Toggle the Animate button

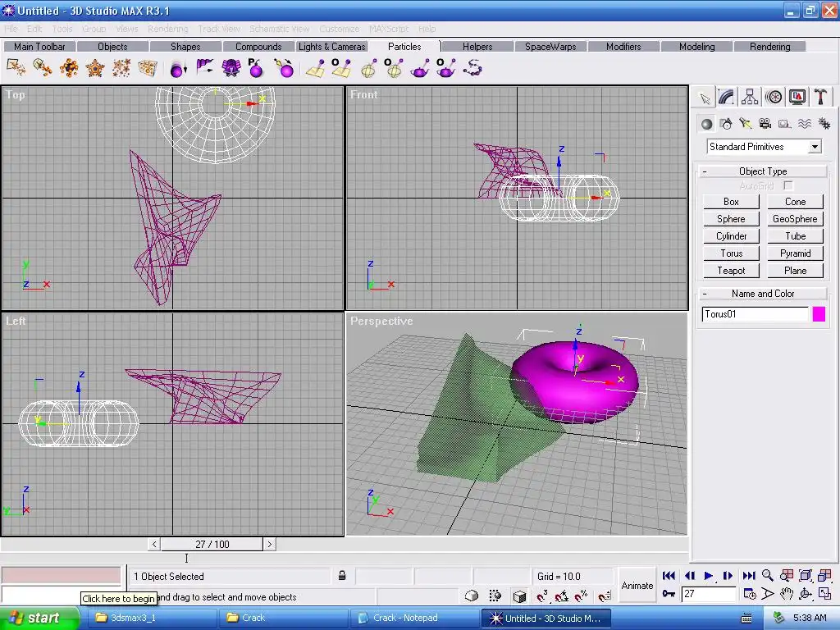[637, 586]
